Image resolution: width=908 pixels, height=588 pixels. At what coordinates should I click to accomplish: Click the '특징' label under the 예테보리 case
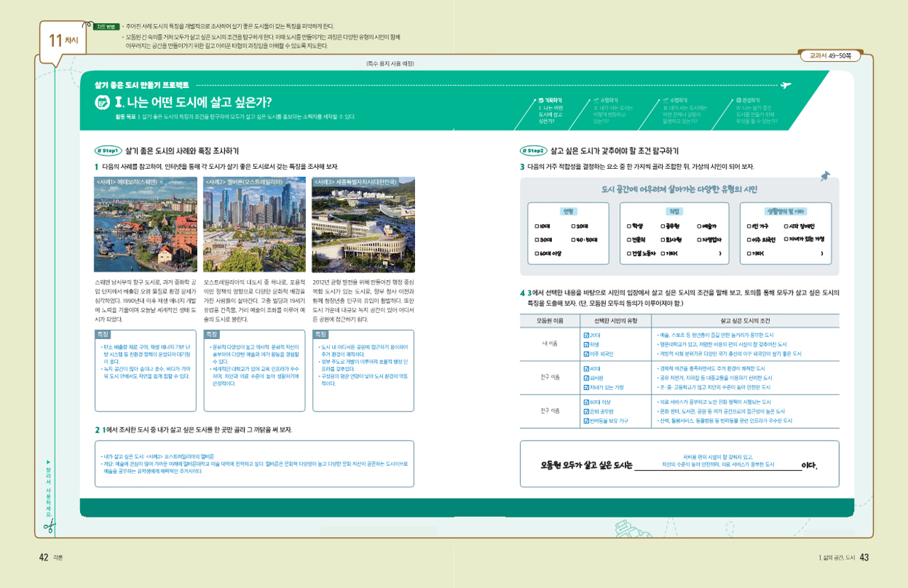tap(103, 333)
